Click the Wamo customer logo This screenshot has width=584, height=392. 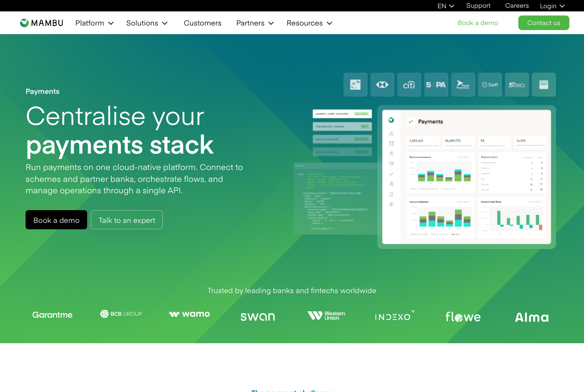(x=189, y=314)
